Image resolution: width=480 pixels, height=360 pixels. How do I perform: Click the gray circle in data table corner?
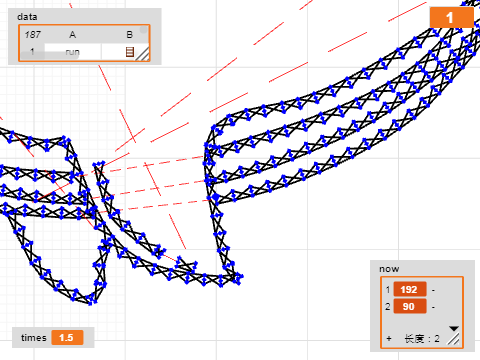[x=143, y=30]
